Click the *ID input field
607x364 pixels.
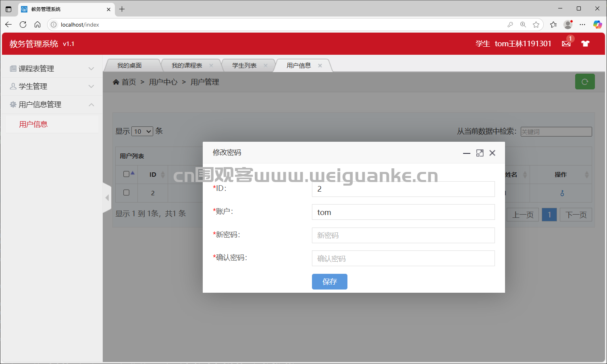[403, 189]
